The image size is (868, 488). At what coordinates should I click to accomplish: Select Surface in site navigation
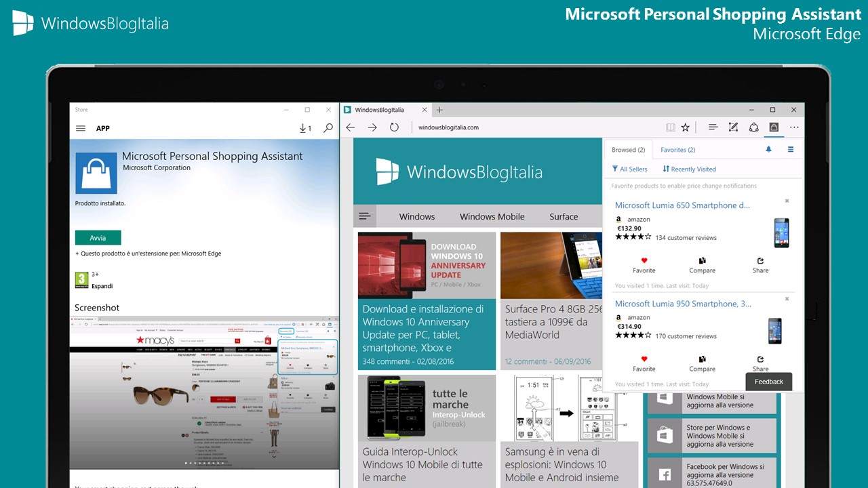tap(564, 217)
